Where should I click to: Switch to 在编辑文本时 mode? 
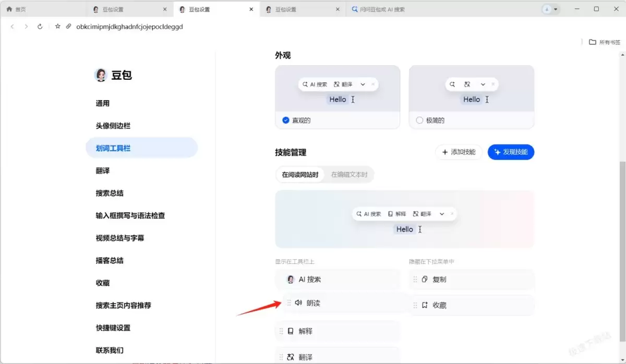tap(349, 175)
